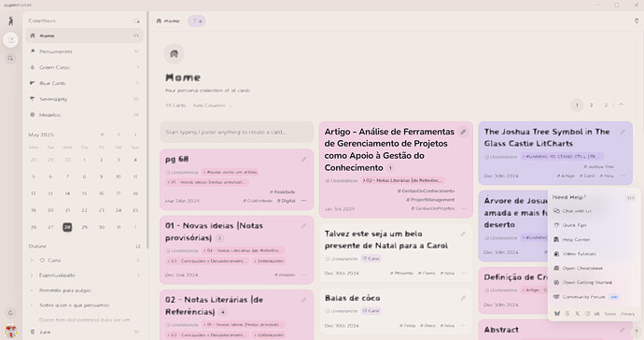Click the LinkedIn icon in help panel
Image resolution: width=644 pixels, height=340 pixels.
click(x=596, y=314)
